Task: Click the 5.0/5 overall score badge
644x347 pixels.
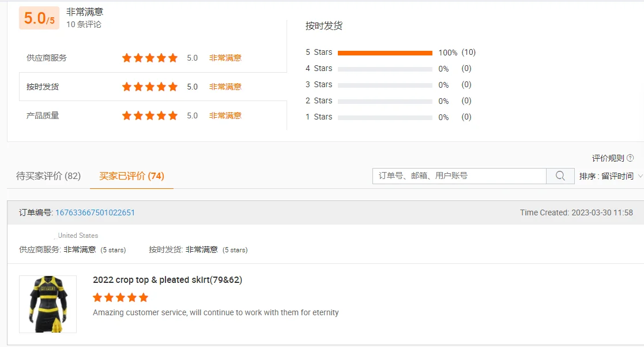Action: (39, 18)
